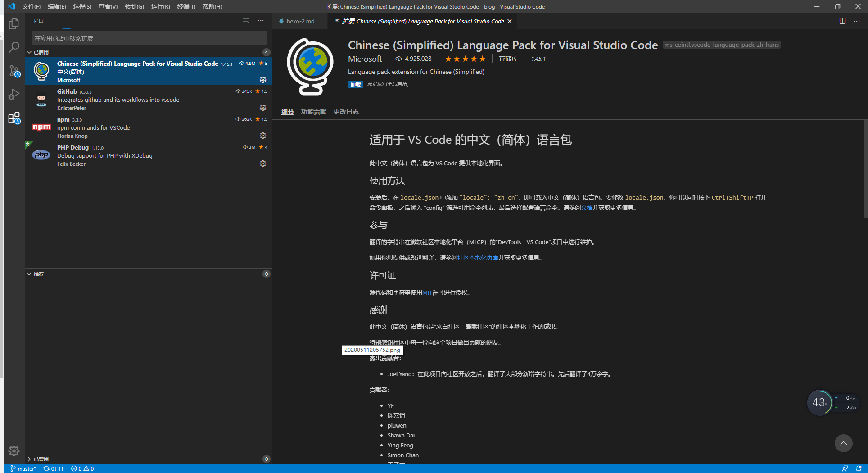Viewport: 868px width, 473px height.
Task: Click the 卸载 uninstall button
Action: (356, 85)
